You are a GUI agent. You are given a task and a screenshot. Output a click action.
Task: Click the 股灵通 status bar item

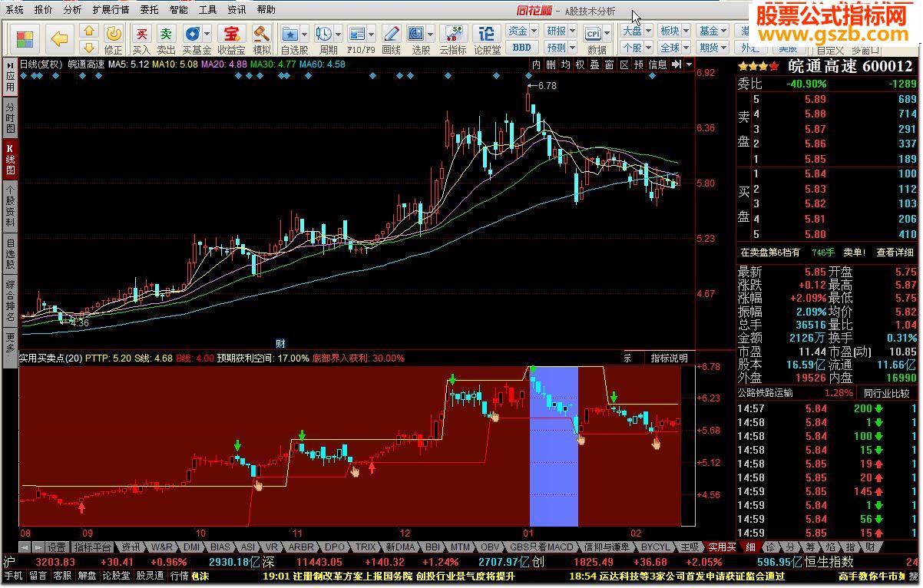coord(150,576)
